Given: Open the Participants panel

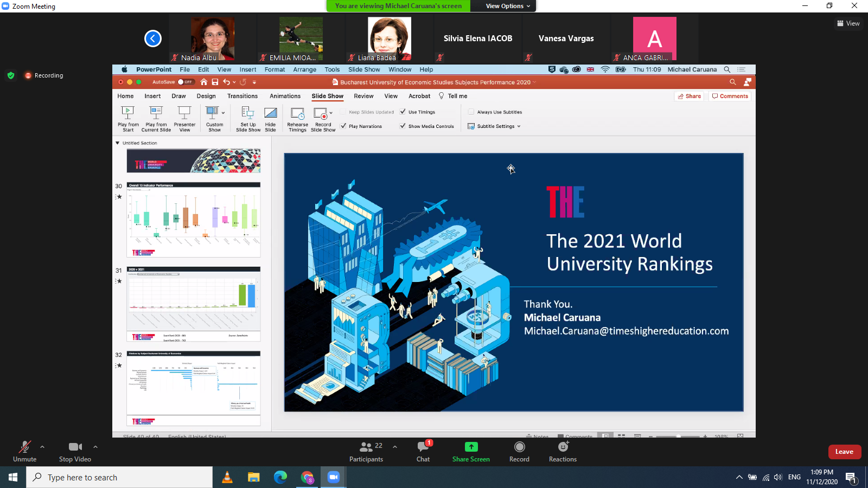Looking at the screenshot, I should coord(367,447).
